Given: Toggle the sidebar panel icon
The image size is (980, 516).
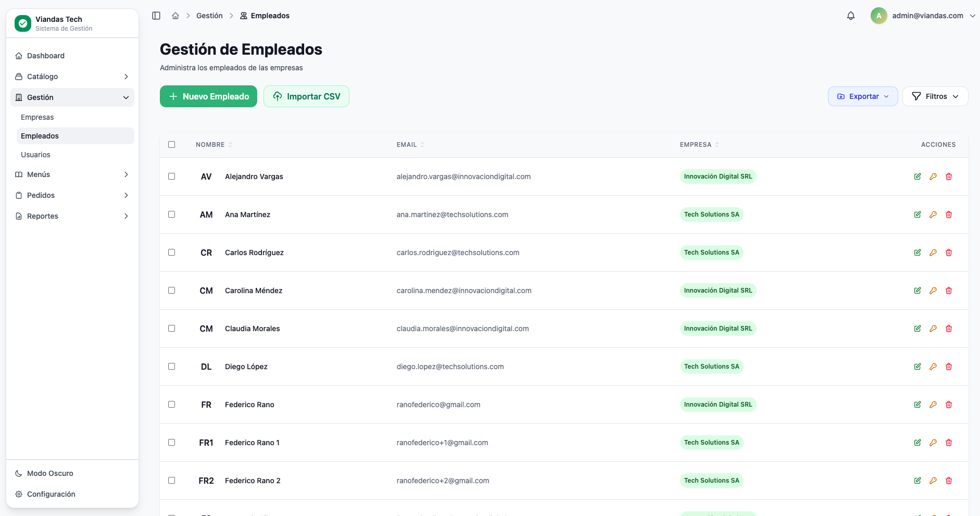Looking at the screenshot, I should [x=156, y=16].
